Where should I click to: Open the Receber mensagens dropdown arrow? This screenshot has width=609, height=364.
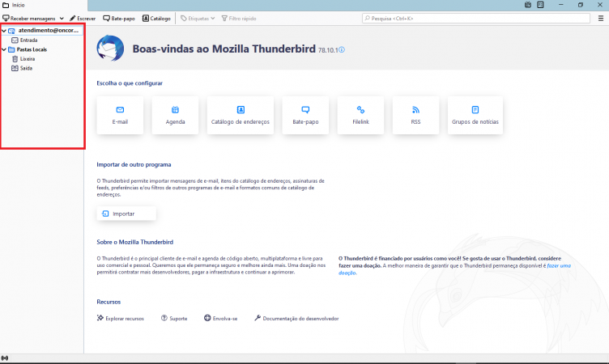click(62, 19)
